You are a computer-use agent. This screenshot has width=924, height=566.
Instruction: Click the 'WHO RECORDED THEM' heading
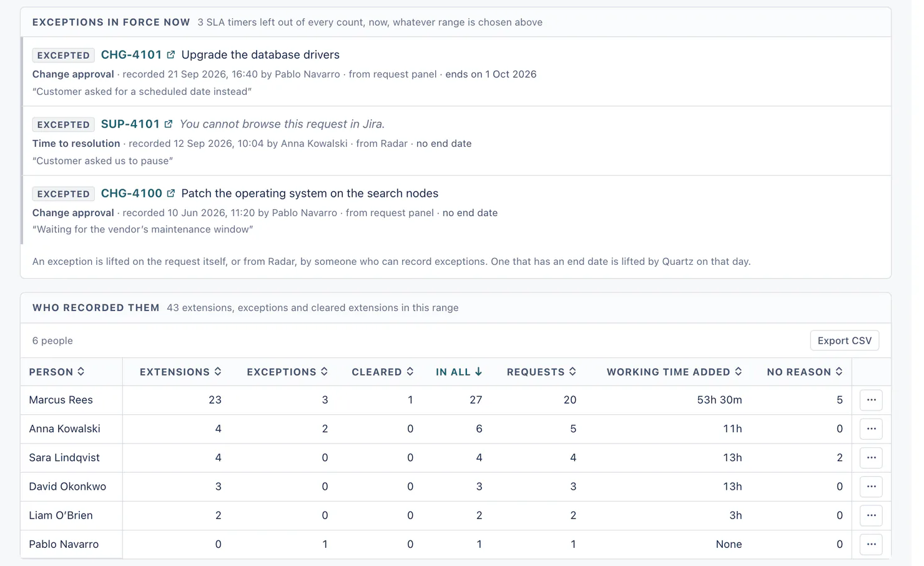point(96,307)
